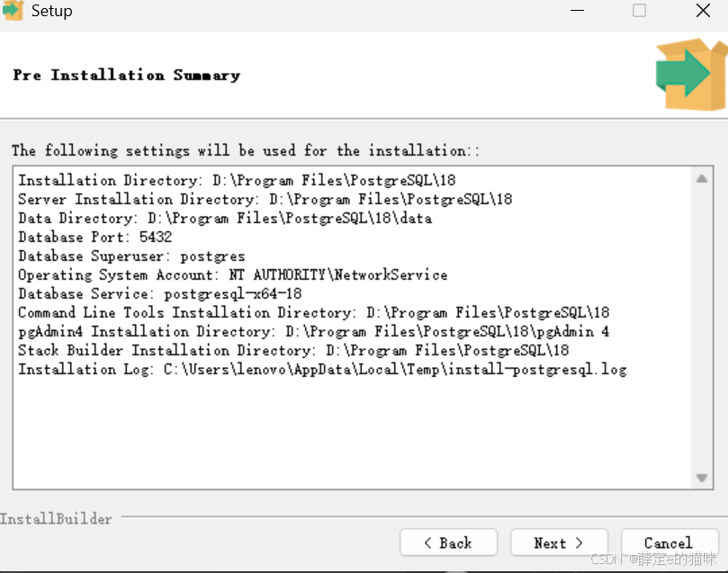Select the Database Port: 5432 line
728x573 pixels.
pos(95,237)
